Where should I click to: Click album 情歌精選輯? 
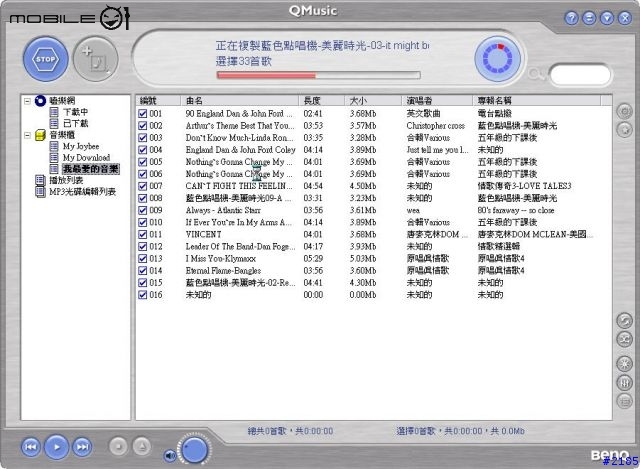(x=498, y=247)
